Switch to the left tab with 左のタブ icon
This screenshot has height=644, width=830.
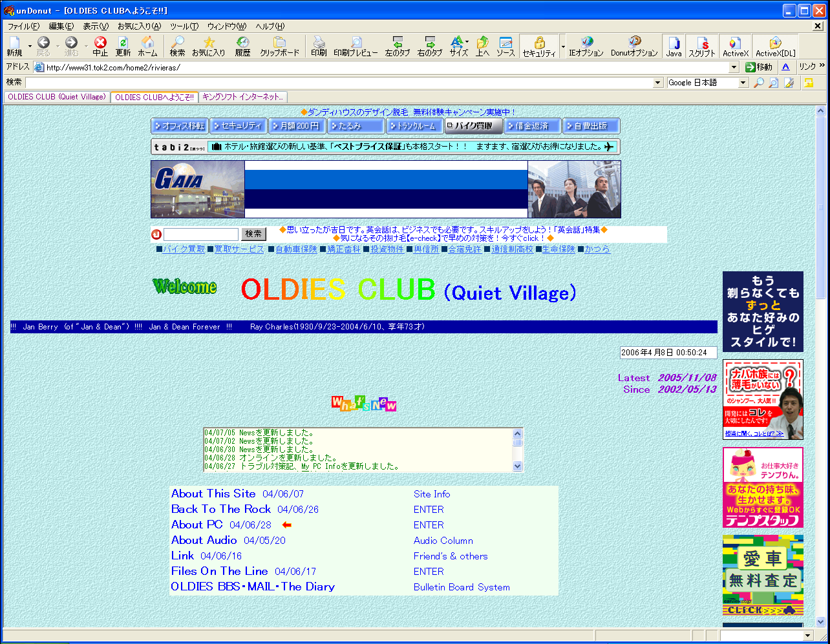397,46
